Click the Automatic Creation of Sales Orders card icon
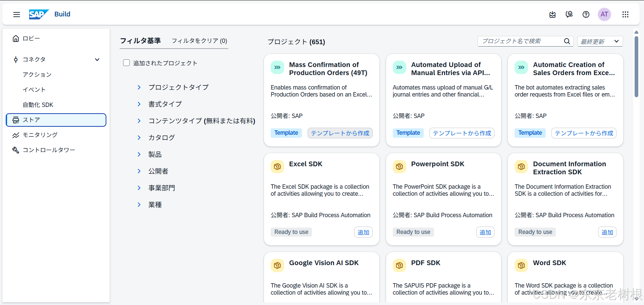644x305 pixels. point(521,67)
